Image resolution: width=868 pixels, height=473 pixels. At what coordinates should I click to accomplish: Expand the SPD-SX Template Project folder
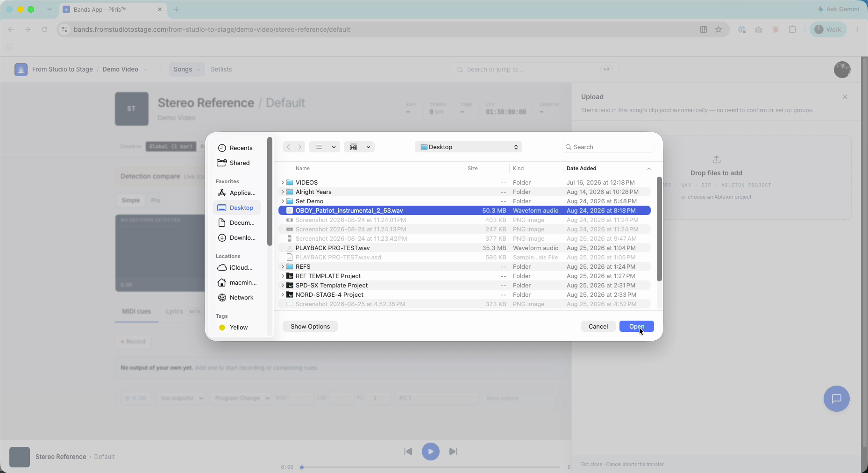coord(283,285)
